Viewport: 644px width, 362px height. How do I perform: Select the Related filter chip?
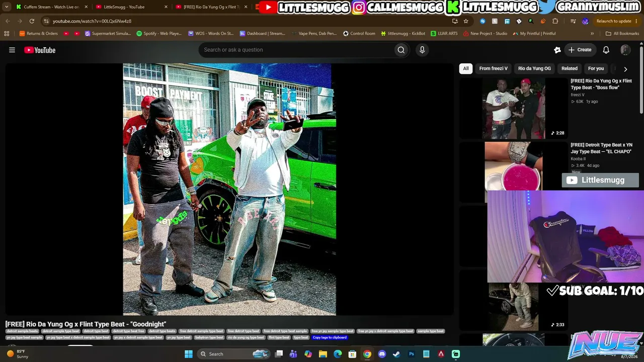click(x=570, y=68)
